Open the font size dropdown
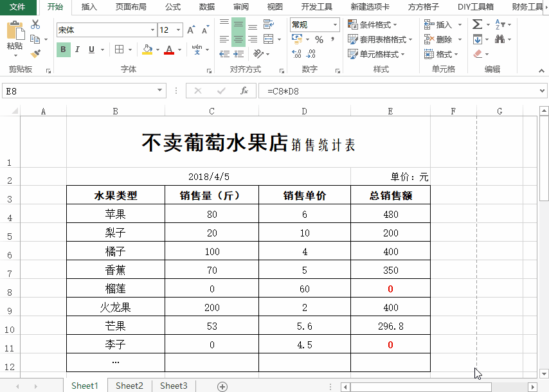 click(179, 30)
